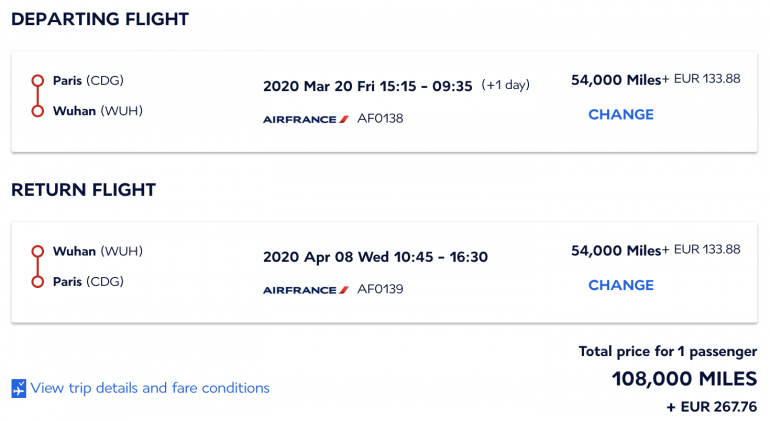770x421 pixels.
Task: Click the plane icon beside View trip details
Action: point(19,388)
